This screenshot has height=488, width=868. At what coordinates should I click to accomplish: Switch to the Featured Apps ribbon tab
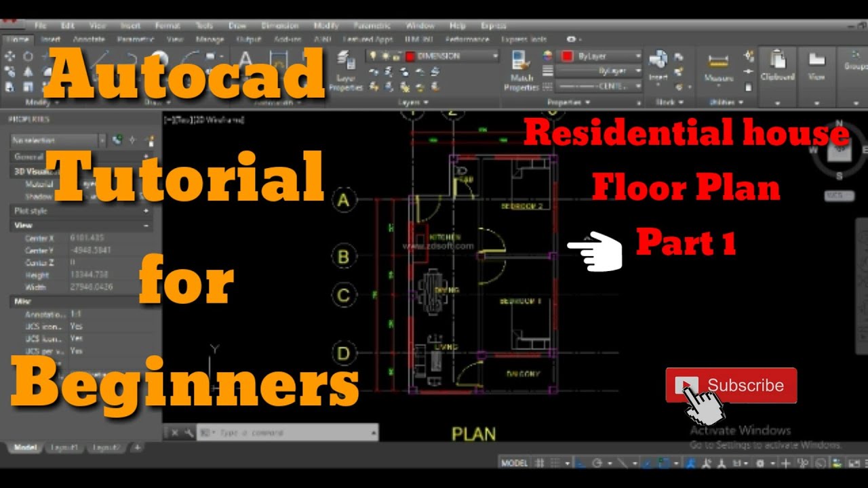tap(368, 39)
